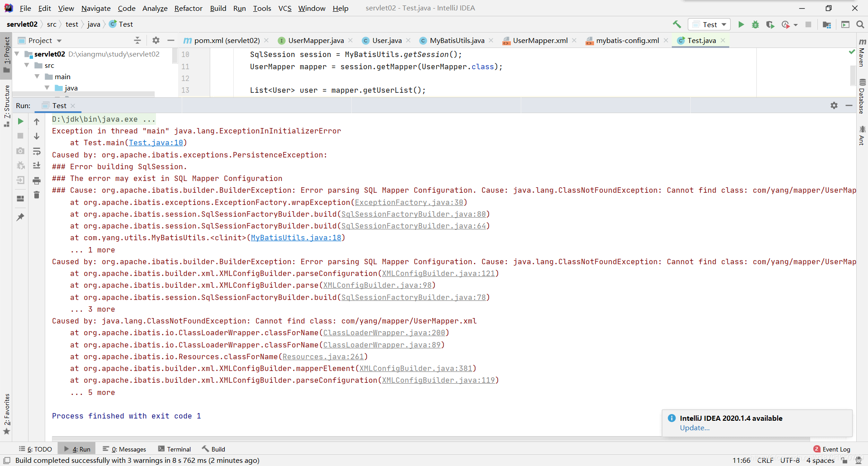Collapse the main folder node
This screenshot has height=466, width=868.
37,76
